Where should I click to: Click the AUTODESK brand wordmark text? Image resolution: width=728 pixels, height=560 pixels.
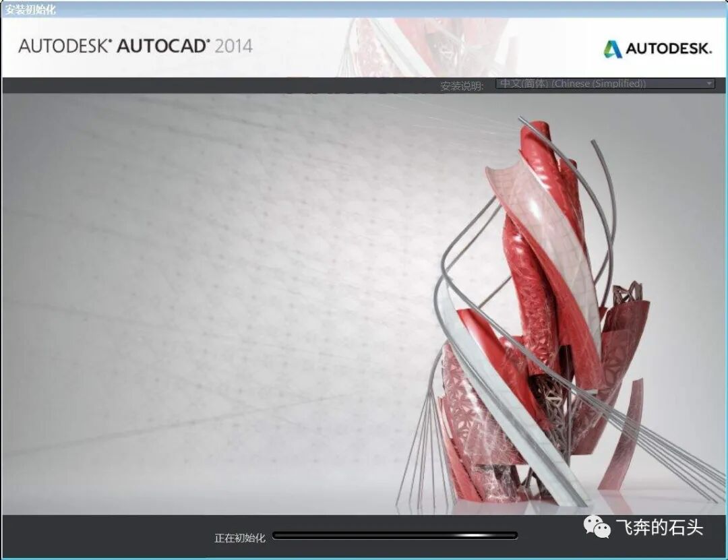pyautogui.click(x=669, y=49)
